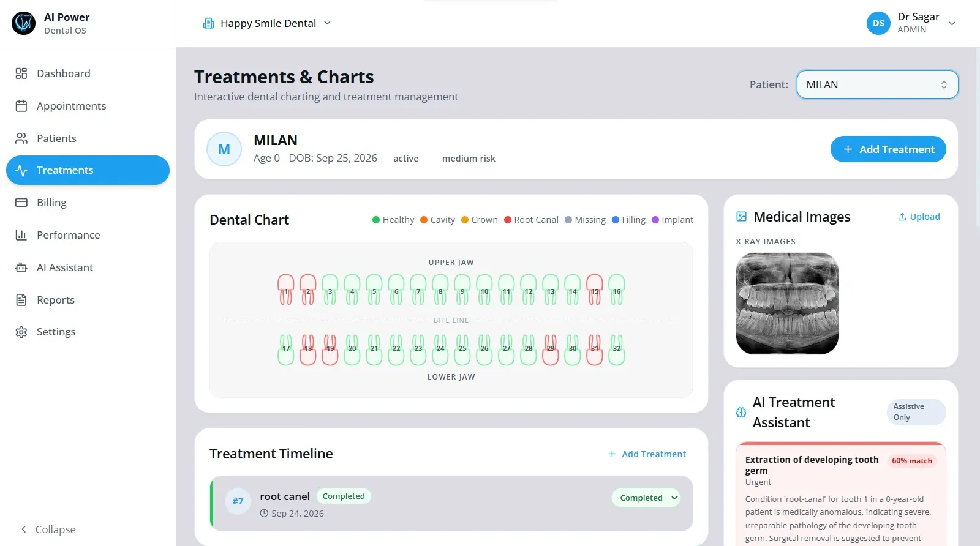
Task: Click the Extraction of developing tooth germ heading
Action: 812,465
